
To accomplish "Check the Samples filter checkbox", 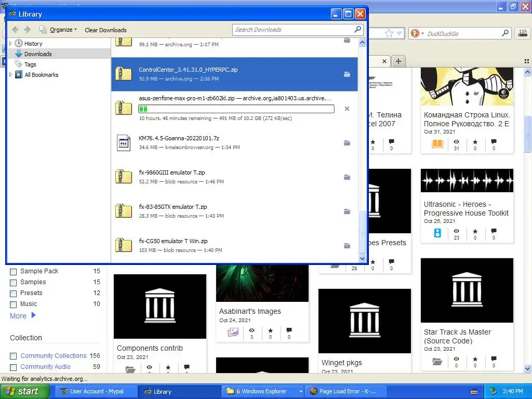I will point(13,283).
